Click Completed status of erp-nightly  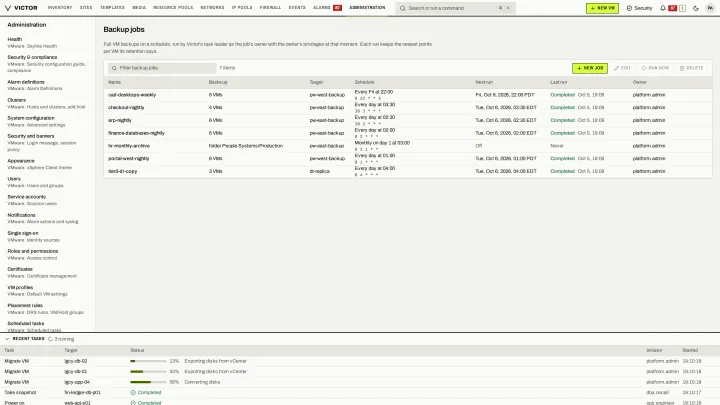562,120
